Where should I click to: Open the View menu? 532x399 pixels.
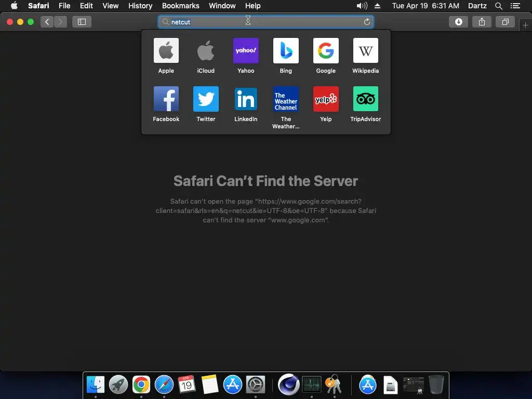click(110, 6)
